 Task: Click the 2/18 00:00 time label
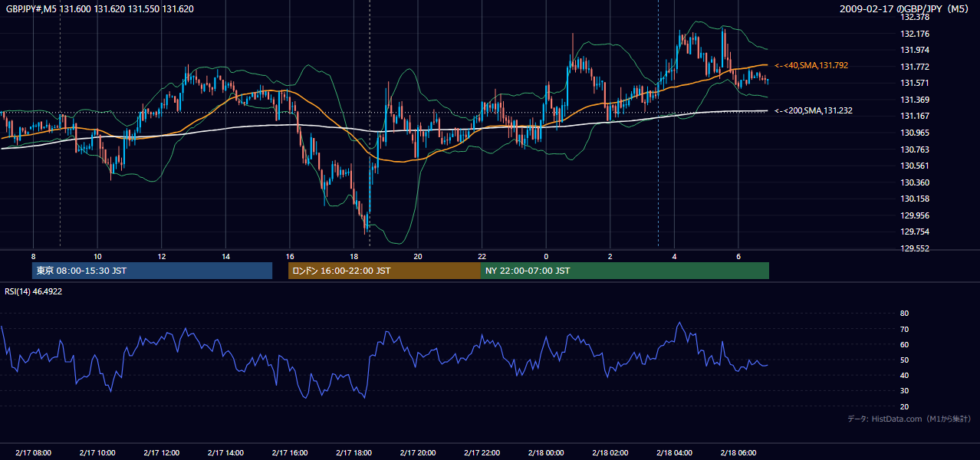(545, 452)
